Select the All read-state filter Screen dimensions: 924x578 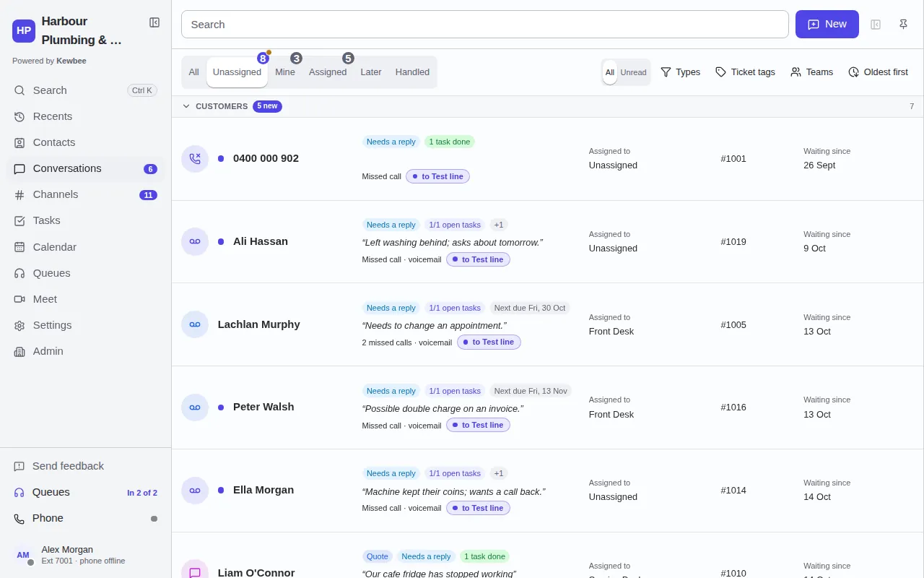(x=610, y=72)
